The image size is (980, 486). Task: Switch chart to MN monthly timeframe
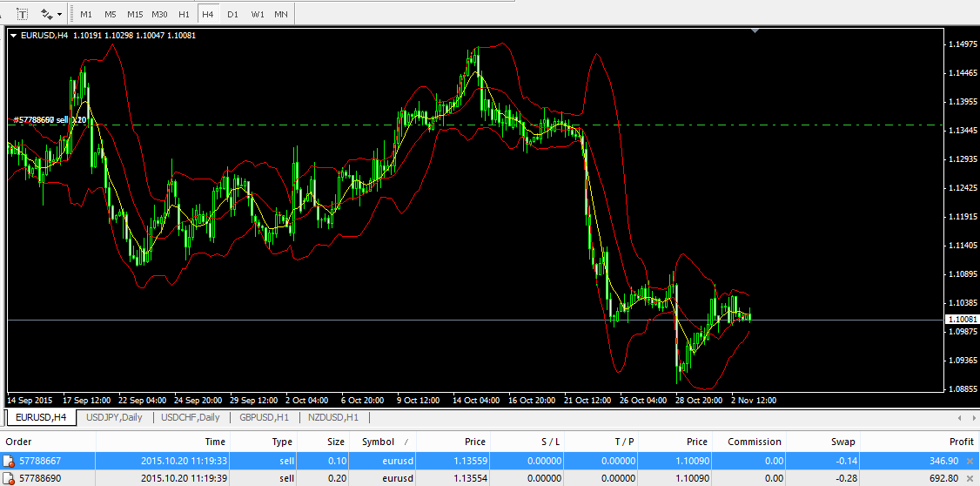pos(281,14)
